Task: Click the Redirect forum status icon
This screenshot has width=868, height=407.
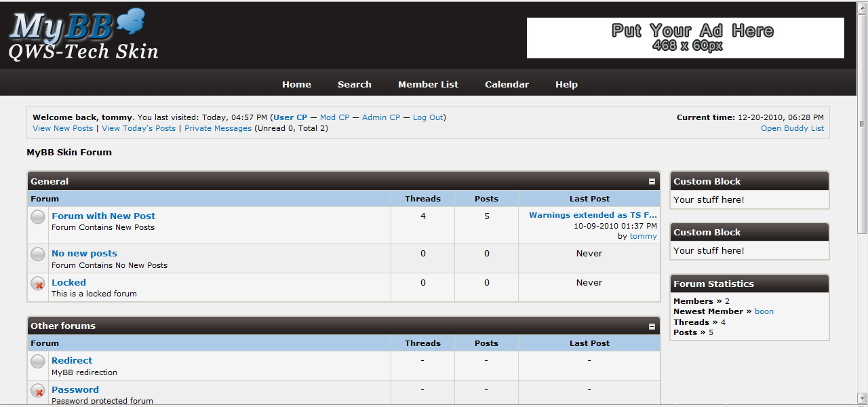Action: [x=38, y=362]
